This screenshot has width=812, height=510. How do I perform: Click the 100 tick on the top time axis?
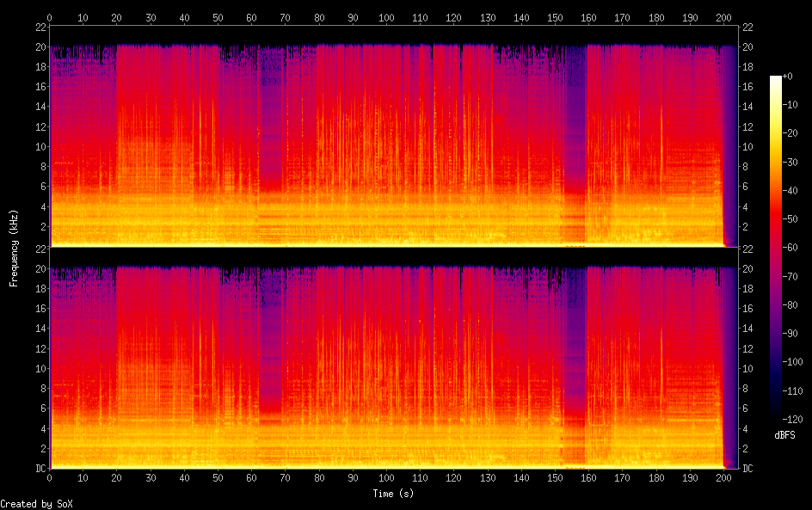pos(386,17)
